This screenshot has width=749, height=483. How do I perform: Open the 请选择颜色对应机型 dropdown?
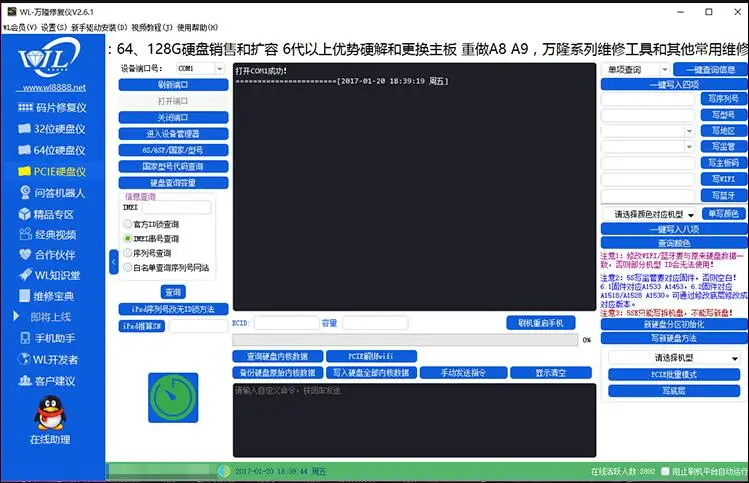pyautogui.click(x=650, y=215)
